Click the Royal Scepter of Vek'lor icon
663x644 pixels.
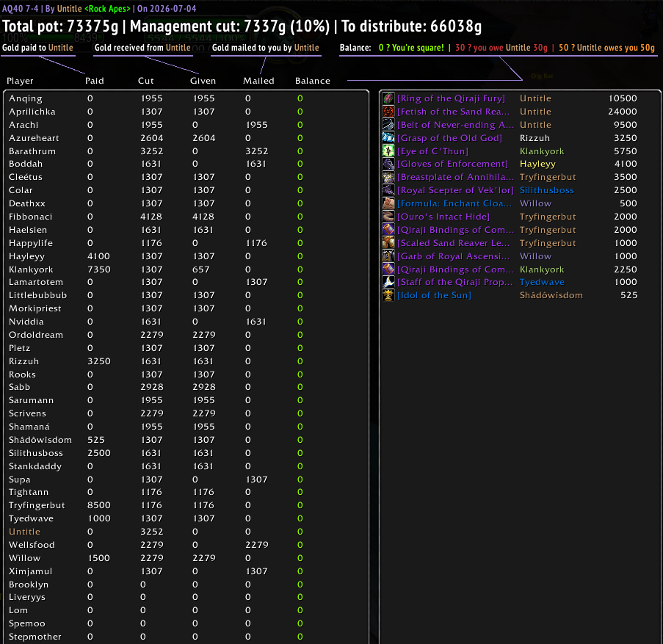(x=388, y=190)
